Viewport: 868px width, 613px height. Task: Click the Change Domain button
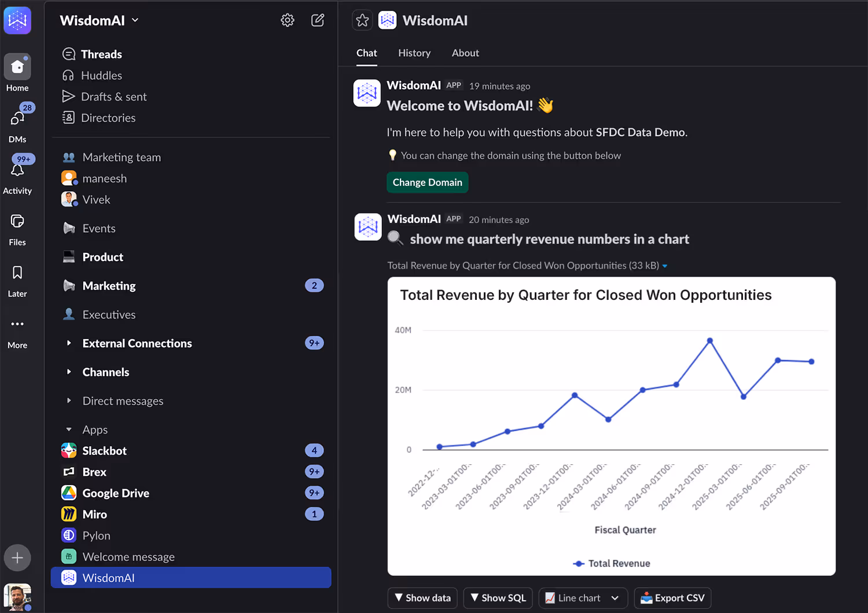point(427,182)
